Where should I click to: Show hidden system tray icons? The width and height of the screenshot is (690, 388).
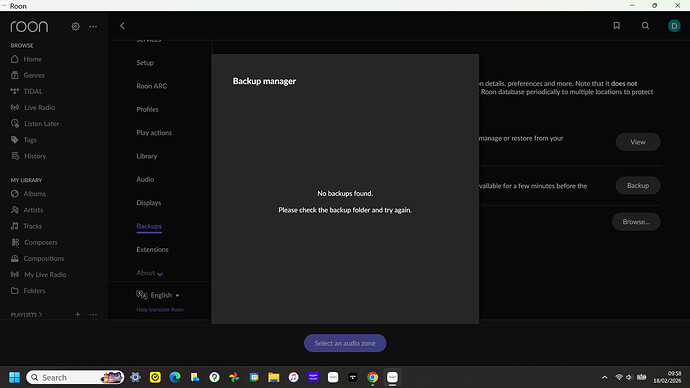tap(605, 377)
